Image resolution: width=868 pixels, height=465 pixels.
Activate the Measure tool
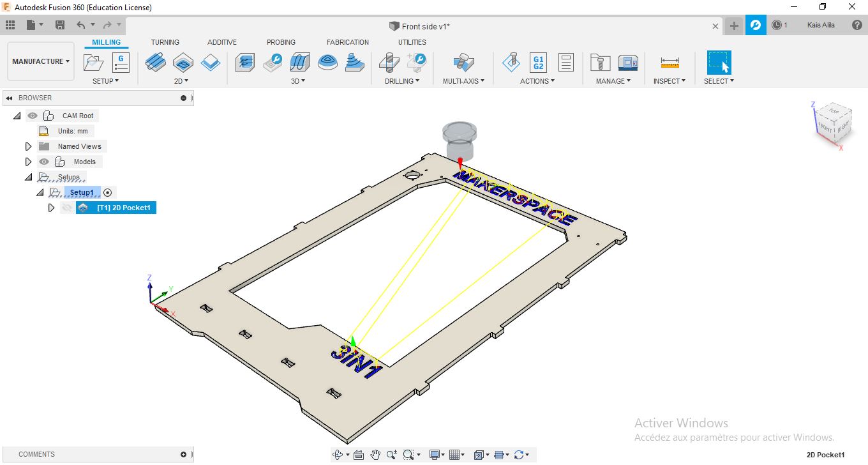(670, 63)
